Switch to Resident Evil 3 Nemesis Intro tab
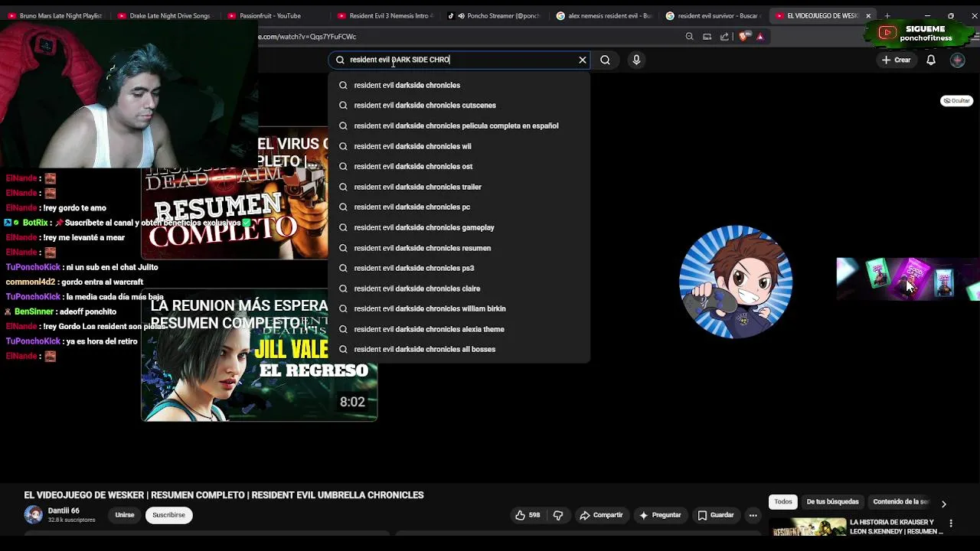 pyautogui.click(x=384, y=15)
